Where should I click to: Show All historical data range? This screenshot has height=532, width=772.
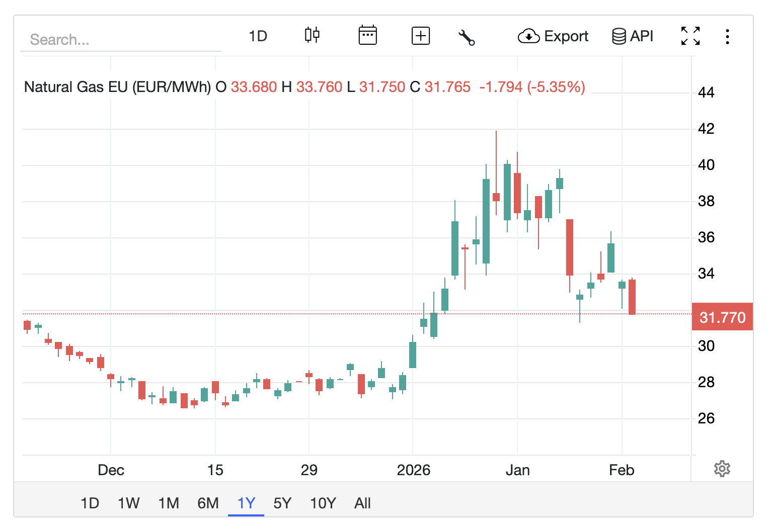362,503
